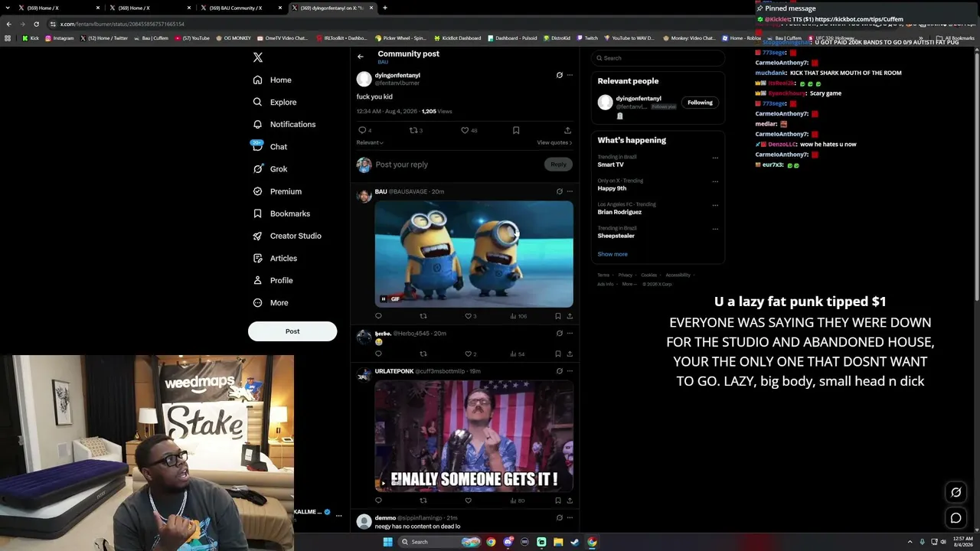
Task: Open dyingonfentanyl's profile avatar on post
Action: tap(364, 79)
